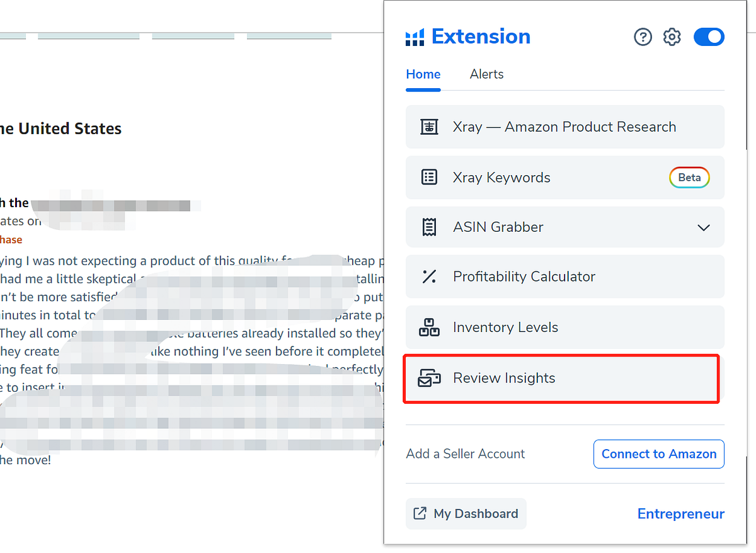The image size is (756, 553).
Task: Click the Connect to Amazon button
Action: (658, 453)
